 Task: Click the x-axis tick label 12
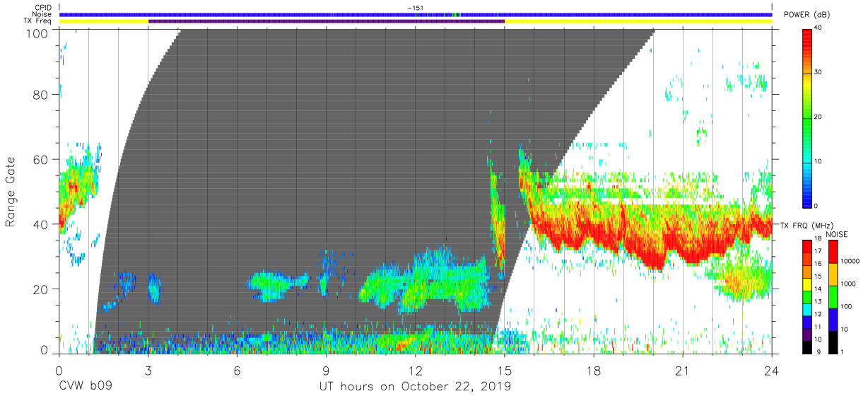(x=416, y=371)
